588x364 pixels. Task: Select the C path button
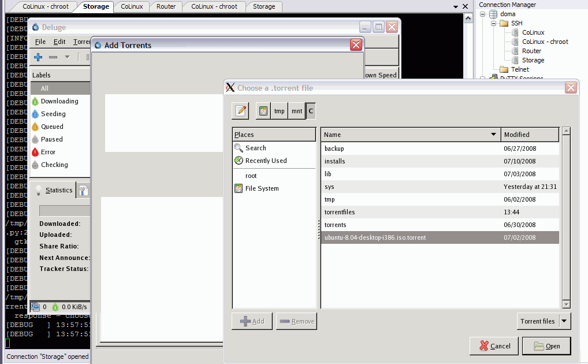[311, 111]
